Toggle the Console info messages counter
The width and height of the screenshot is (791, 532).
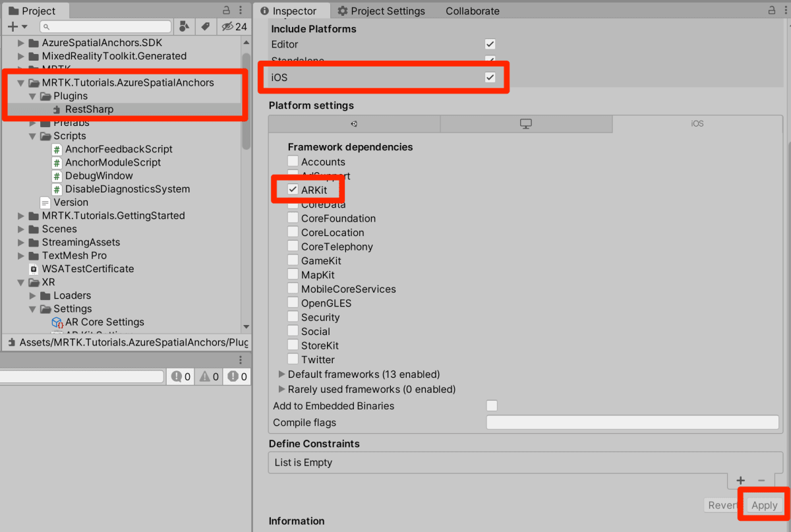point(181,376)
